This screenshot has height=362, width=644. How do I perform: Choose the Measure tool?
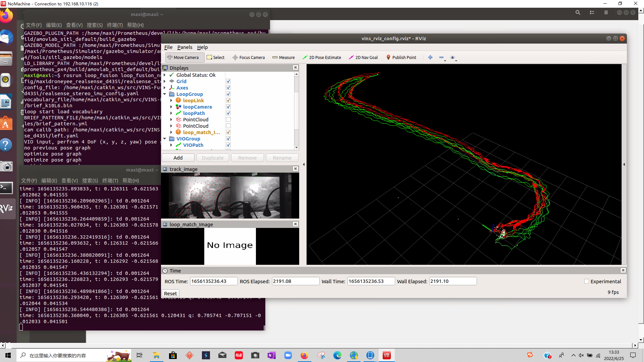coord(283,57)
